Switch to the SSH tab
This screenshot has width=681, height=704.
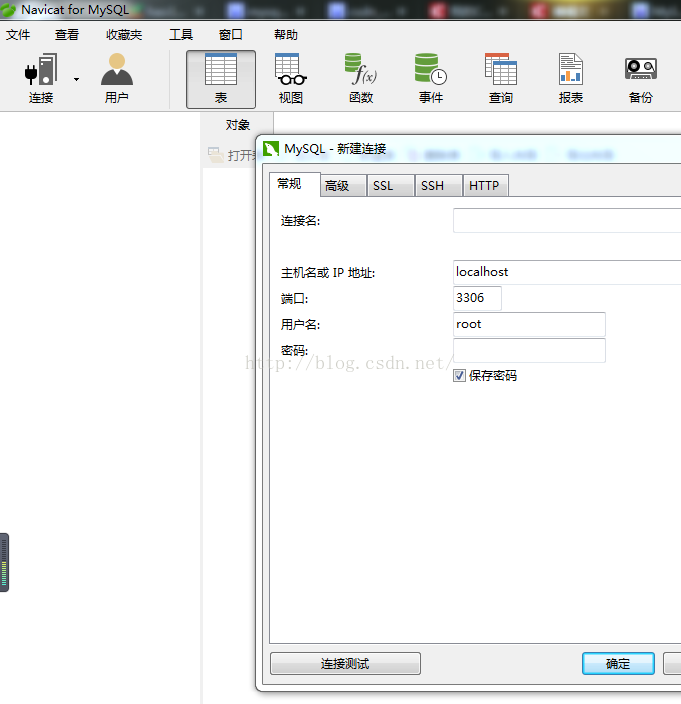click(439, 185)
